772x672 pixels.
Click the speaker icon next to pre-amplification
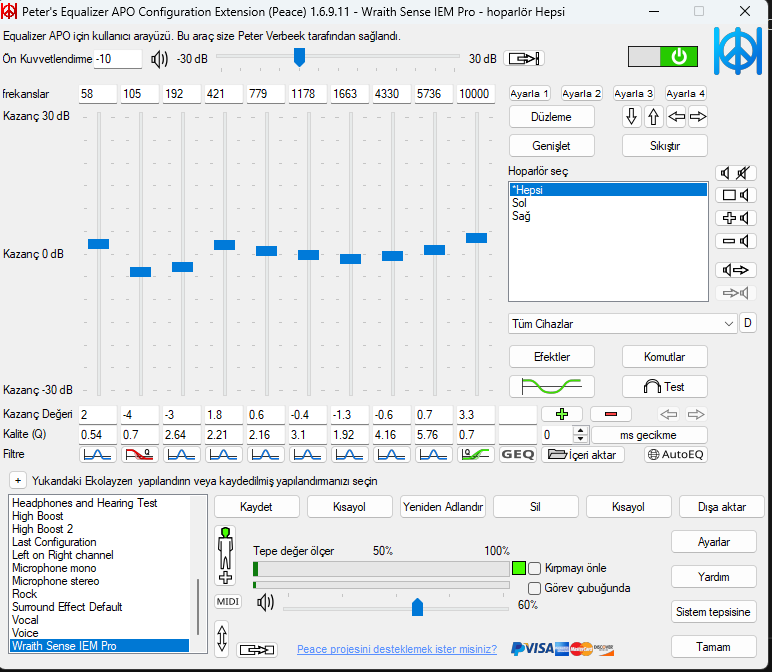click(x=160, y=59)
